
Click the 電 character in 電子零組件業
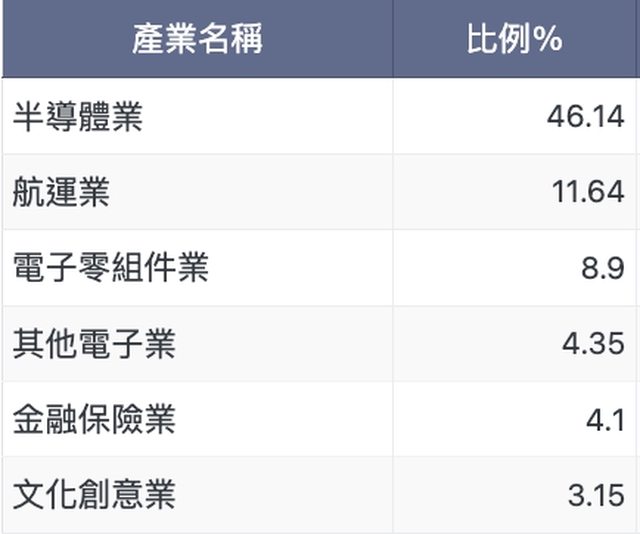click(x=29, y=268)
